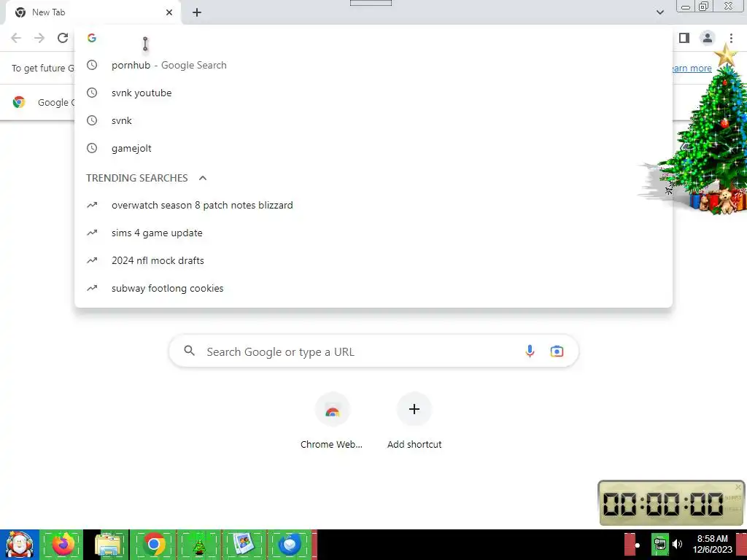
Task: Select subway footlong cookies suggestion
Action: (x=373, y=288)
